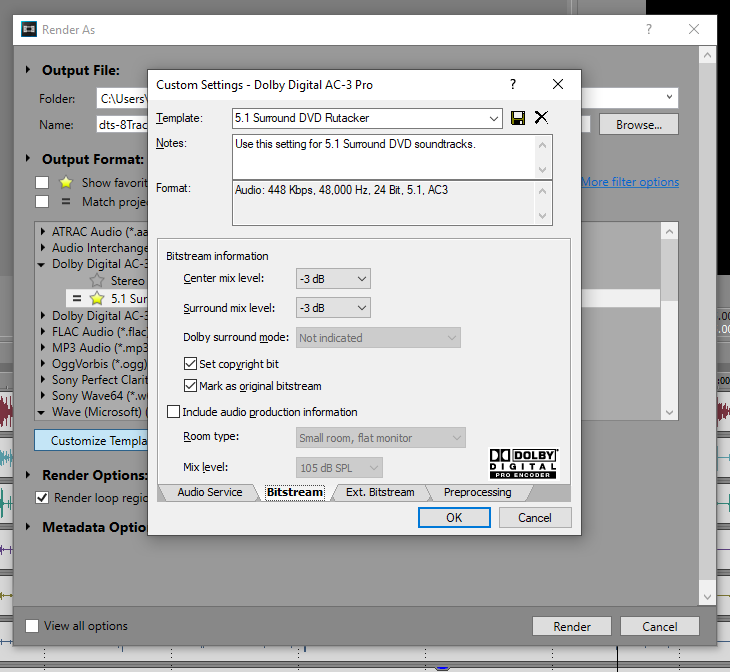The height and width of the screenshot is (672, 730).
Task: Click the Browse button
Action: (x=639, y=125)
